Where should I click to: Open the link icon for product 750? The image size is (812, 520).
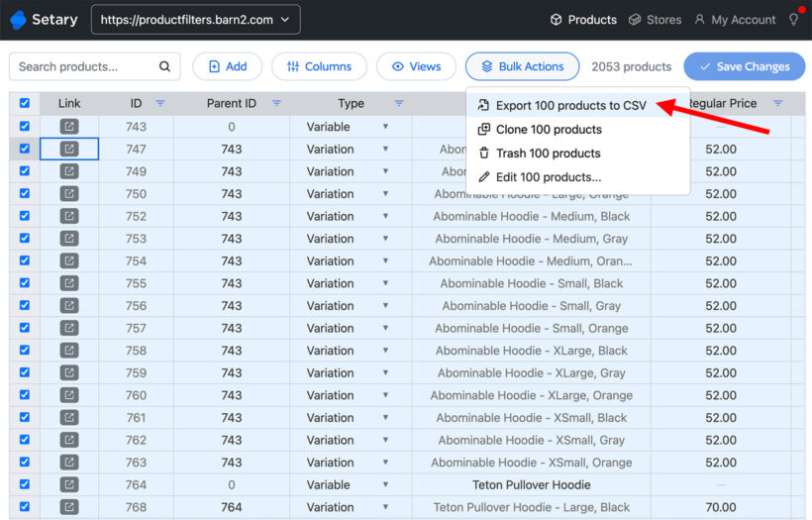coord(69,194)
